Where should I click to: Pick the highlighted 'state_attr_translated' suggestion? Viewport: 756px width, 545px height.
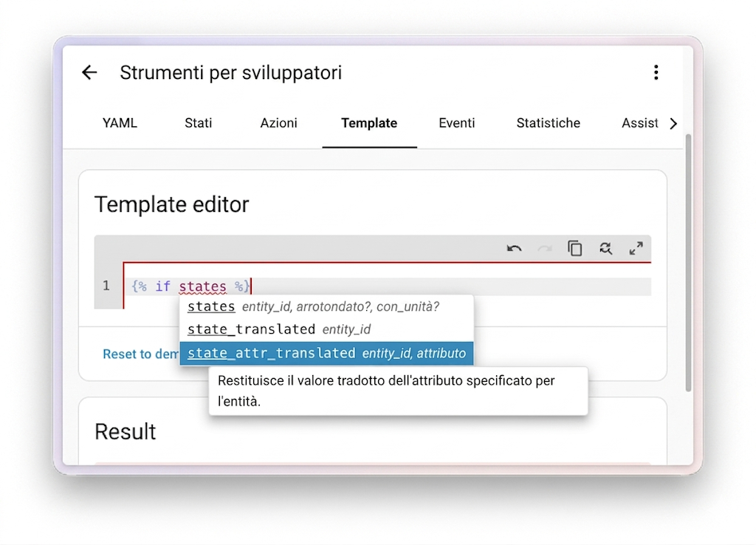[x=326, y=353]
